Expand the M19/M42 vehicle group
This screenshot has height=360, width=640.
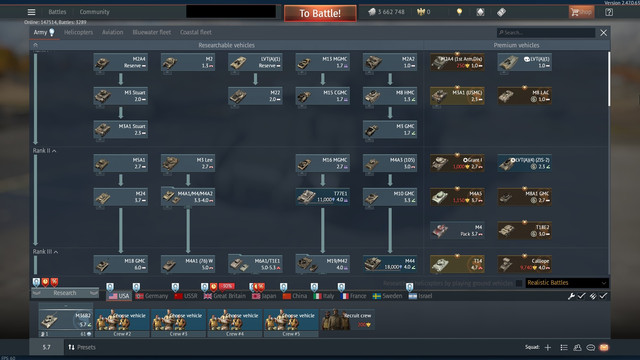(x=322, y=264)
